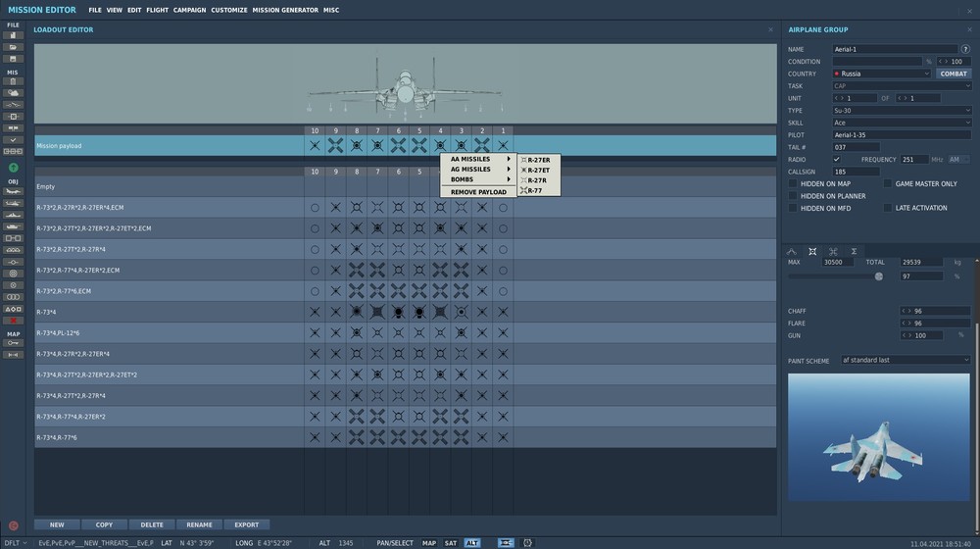The width and height of the screenshot is (980, 549).
Task: Click the red X remove object icon
Action: coord(13,321)
